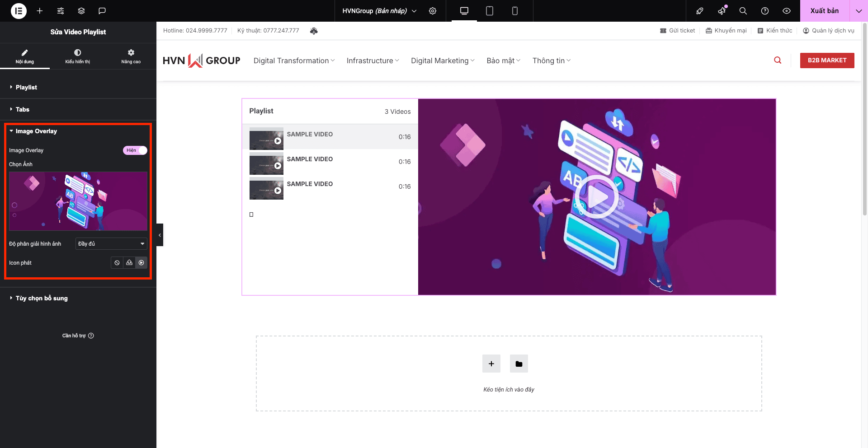Click the chosen overlay image thumbnail

pyautogui.click(x=78, y=201)
